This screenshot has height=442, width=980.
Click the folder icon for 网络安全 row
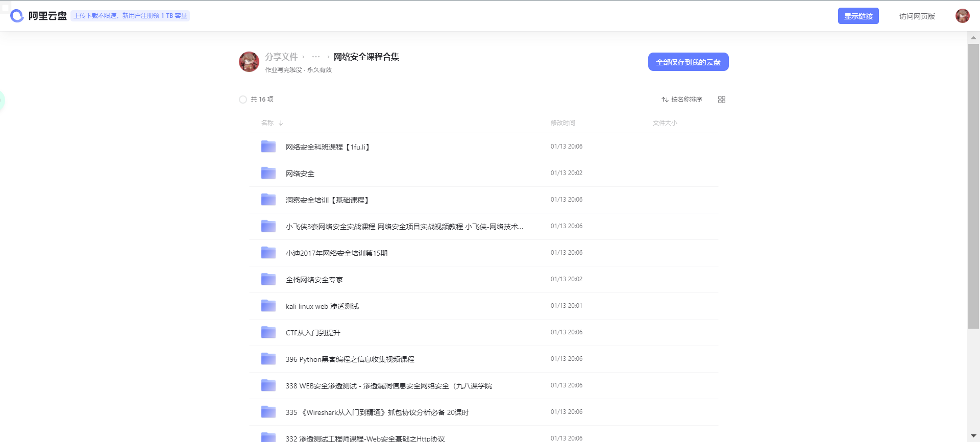pos(268,173)
